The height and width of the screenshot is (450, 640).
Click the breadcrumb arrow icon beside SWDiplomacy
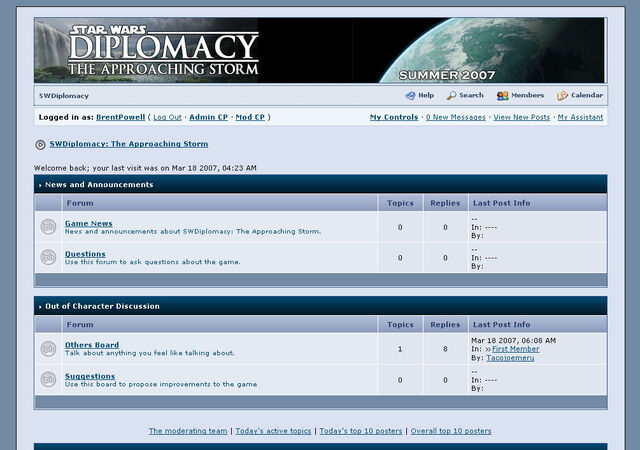tap(40, 145)
